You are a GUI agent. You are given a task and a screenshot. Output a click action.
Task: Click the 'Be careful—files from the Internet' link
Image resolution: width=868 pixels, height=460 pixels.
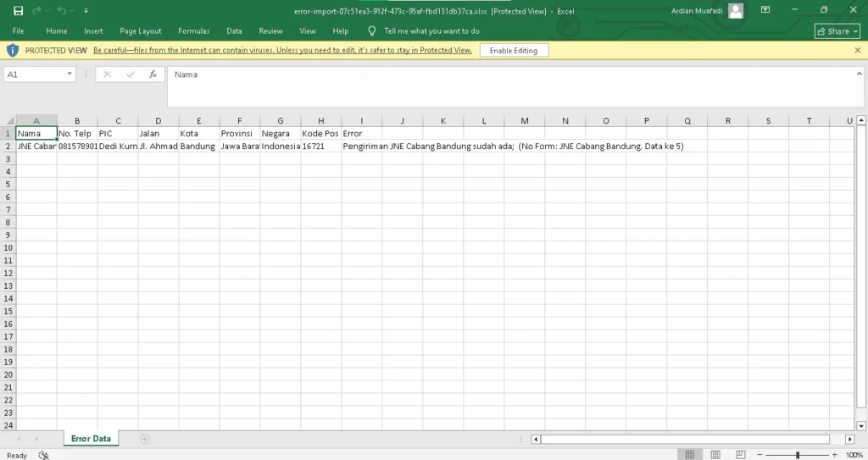coord(282,50)
